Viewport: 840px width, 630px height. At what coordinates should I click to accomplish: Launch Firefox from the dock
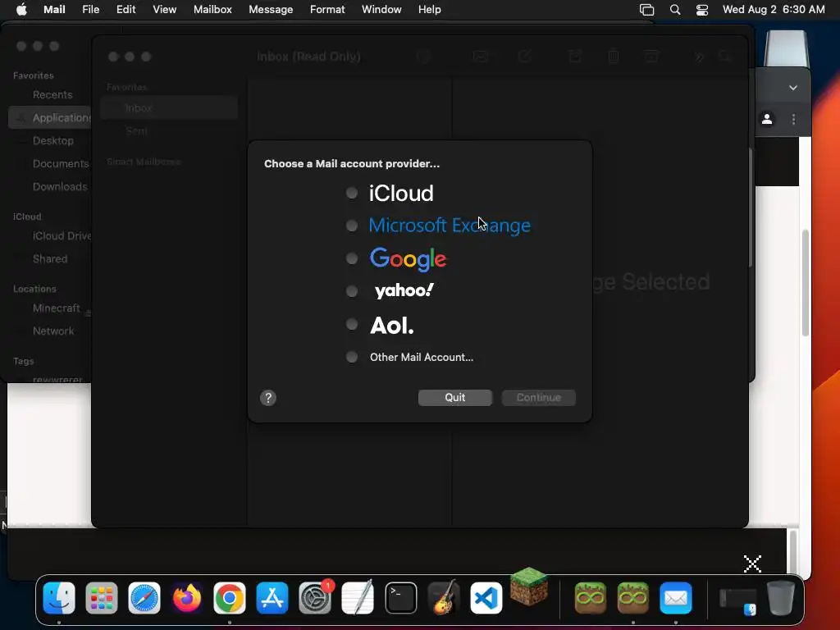click(x=186, y=598)
